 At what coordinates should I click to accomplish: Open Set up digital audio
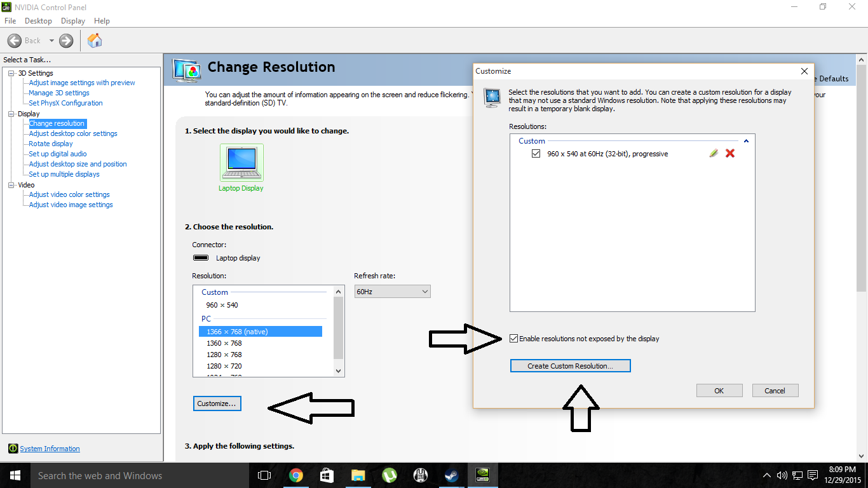coord(58,154)
